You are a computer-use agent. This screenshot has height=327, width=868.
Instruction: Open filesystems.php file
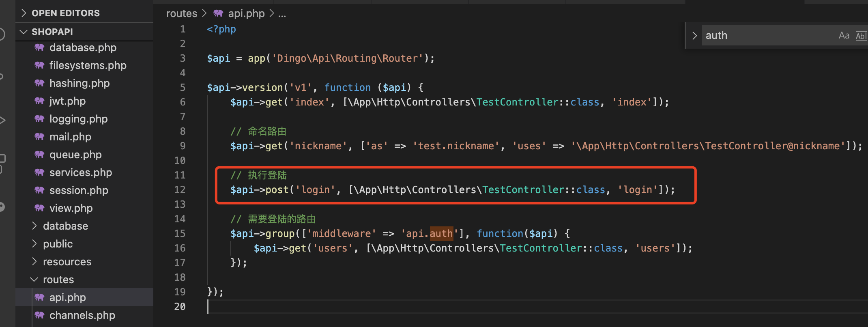(88, 65)
